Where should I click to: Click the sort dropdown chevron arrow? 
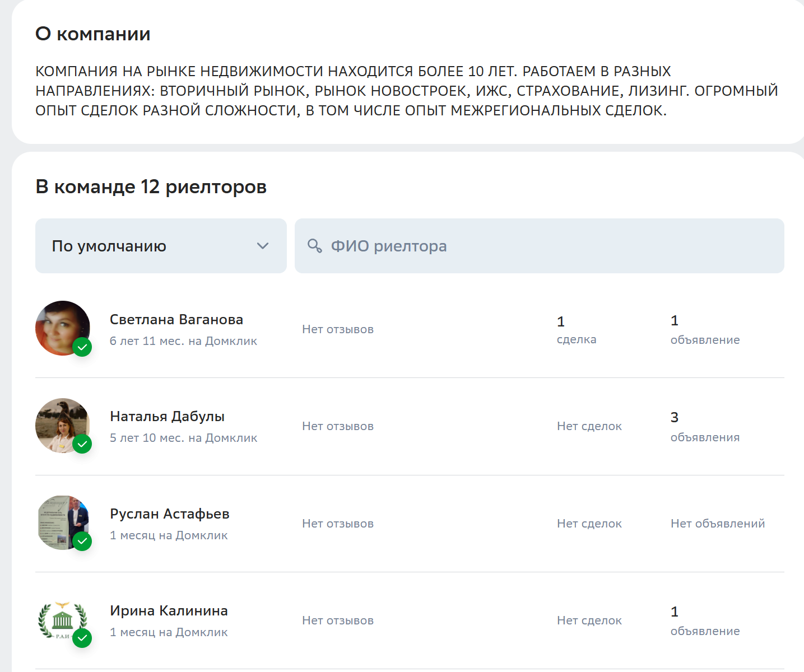click(x=263, y=246)
